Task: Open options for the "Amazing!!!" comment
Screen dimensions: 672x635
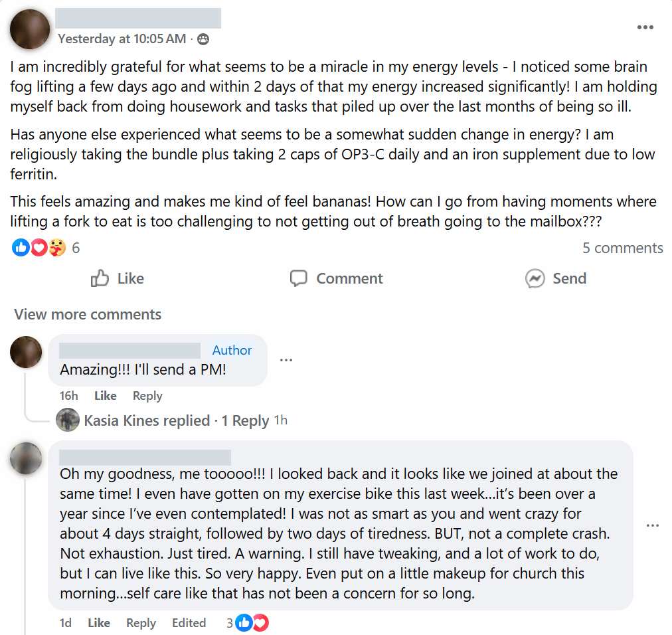Action: pyautogui.click(x=286, y=360)
